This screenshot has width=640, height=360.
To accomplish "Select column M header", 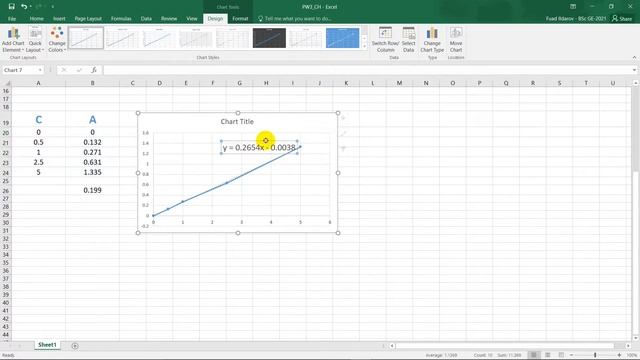I will point(399,83).
